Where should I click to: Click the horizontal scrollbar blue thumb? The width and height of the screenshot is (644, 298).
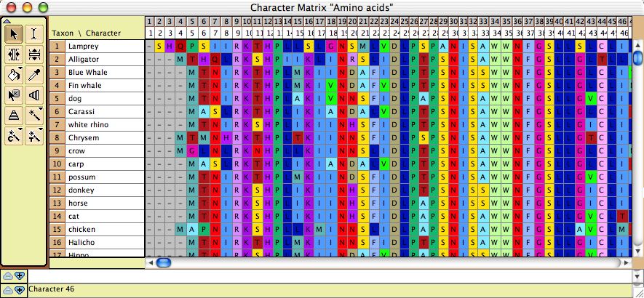[163, 262]
